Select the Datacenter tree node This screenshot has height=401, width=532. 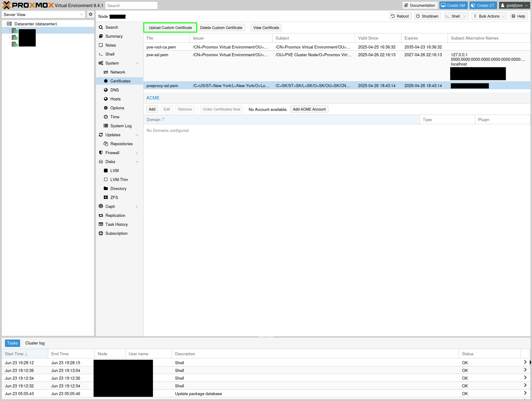click(x=36, y=24)
